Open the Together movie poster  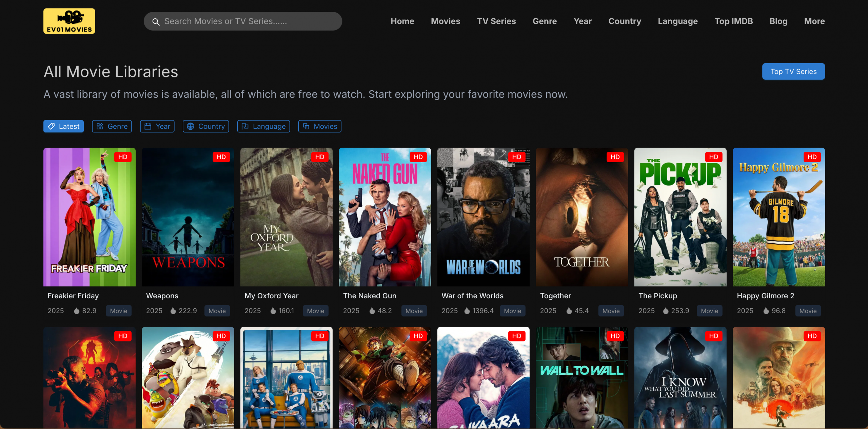(x=582, y=217)
